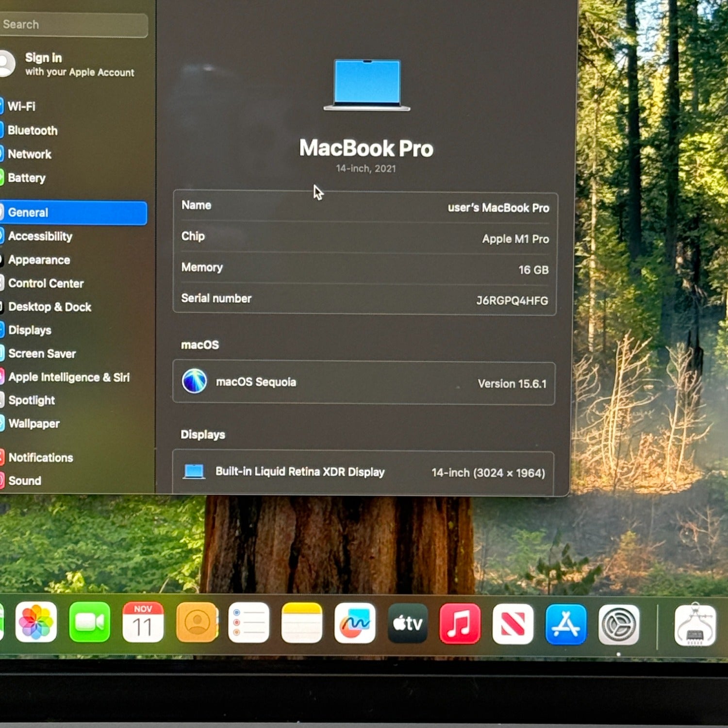
Task: Click the Built-in Liquid Retina XDR Display row
Action: click(364, 472)
